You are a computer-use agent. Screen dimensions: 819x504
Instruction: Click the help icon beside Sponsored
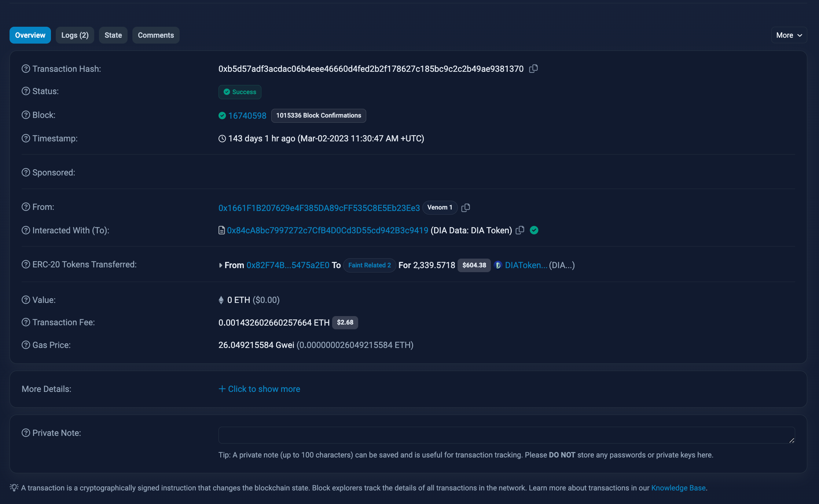[26, 173]
